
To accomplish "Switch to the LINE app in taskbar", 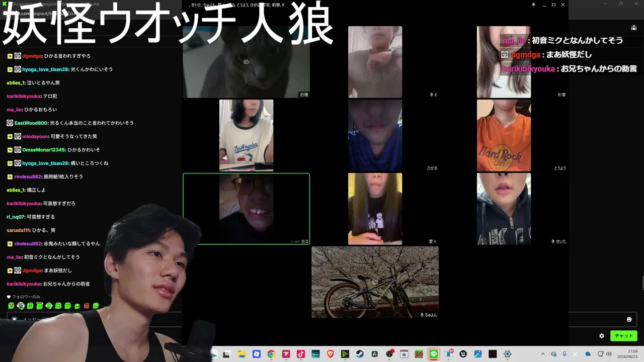I will click(x=434, y=354).
